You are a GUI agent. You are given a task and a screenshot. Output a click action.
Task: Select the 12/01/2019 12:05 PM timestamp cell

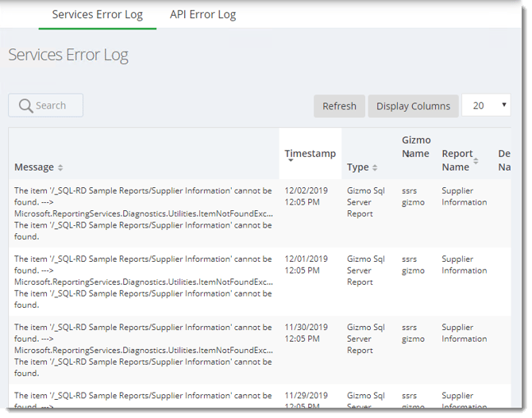(x=306, y=265)
